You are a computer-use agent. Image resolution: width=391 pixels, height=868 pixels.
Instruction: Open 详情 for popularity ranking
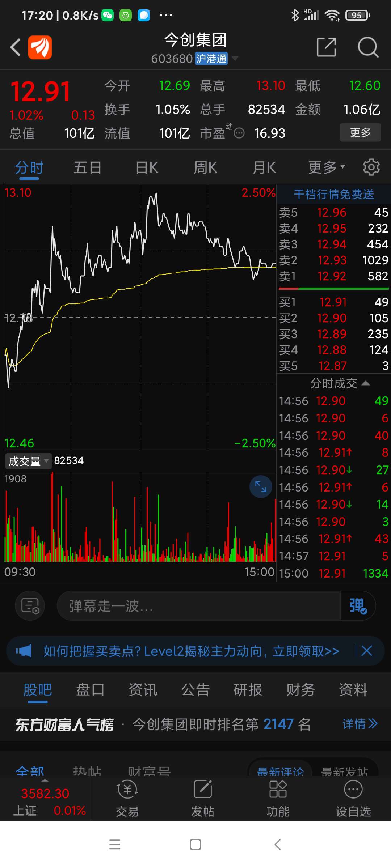pos(360,724)
